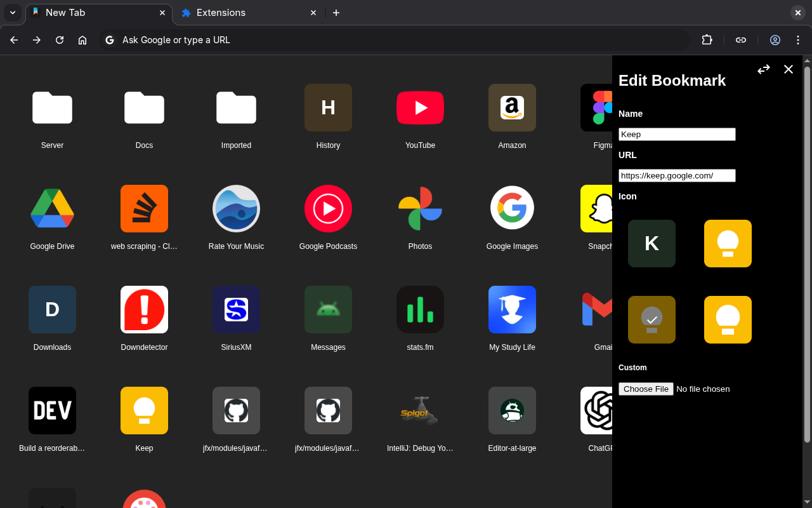The height and width of the screenshot is (508, 812).
Task: Go forward to next page
Action: coord(37,40)
